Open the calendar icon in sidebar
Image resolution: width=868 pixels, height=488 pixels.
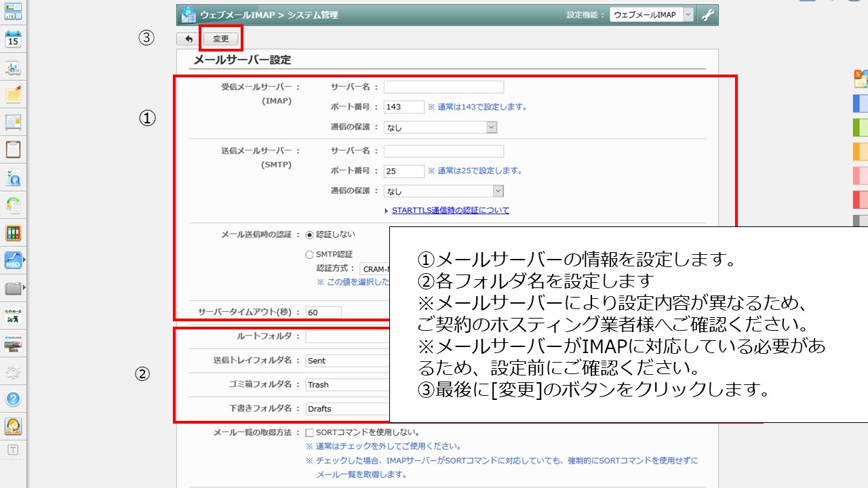tap(13, 39)
